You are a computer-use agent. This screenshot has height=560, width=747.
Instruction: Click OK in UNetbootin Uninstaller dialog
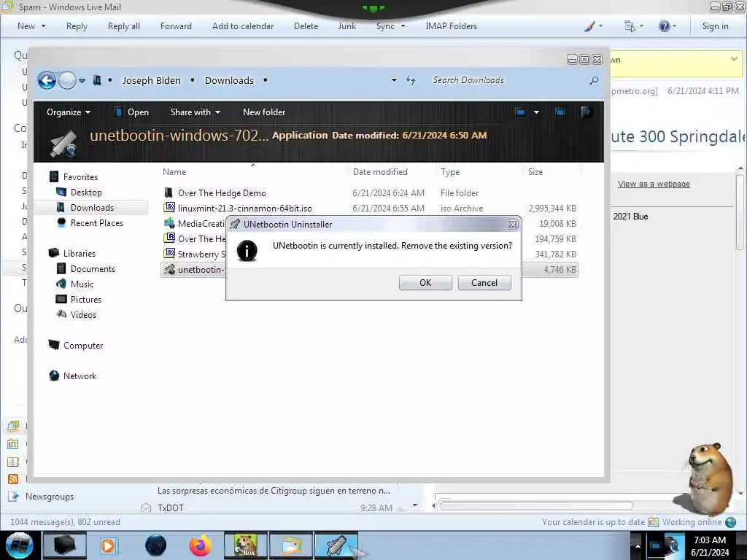tap(425, 282)
